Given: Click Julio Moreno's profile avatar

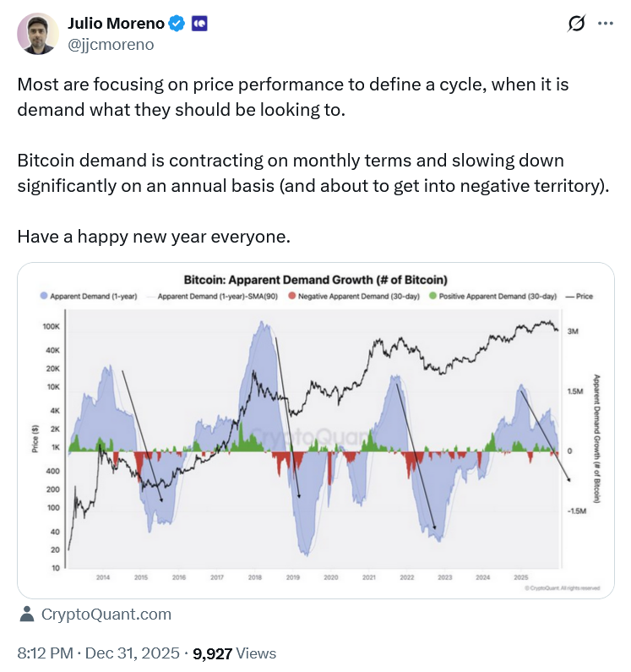Looking at the screenshot, I should [39, 34].
